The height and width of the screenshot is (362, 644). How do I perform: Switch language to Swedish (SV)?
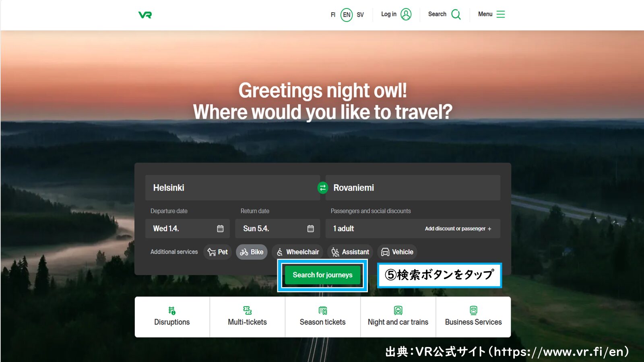pos(360,15)
